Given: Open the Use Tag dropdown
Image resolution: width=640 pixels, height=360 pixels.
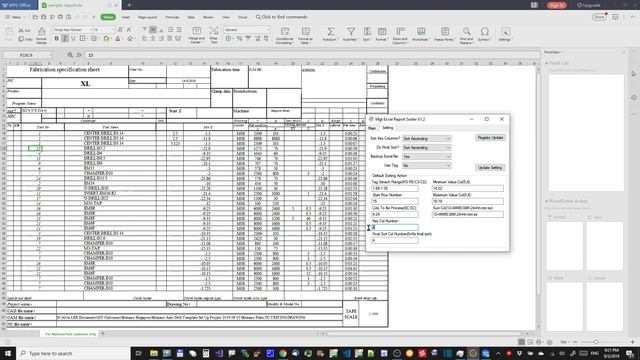Looking at the screenshot, I should [427, 166].
